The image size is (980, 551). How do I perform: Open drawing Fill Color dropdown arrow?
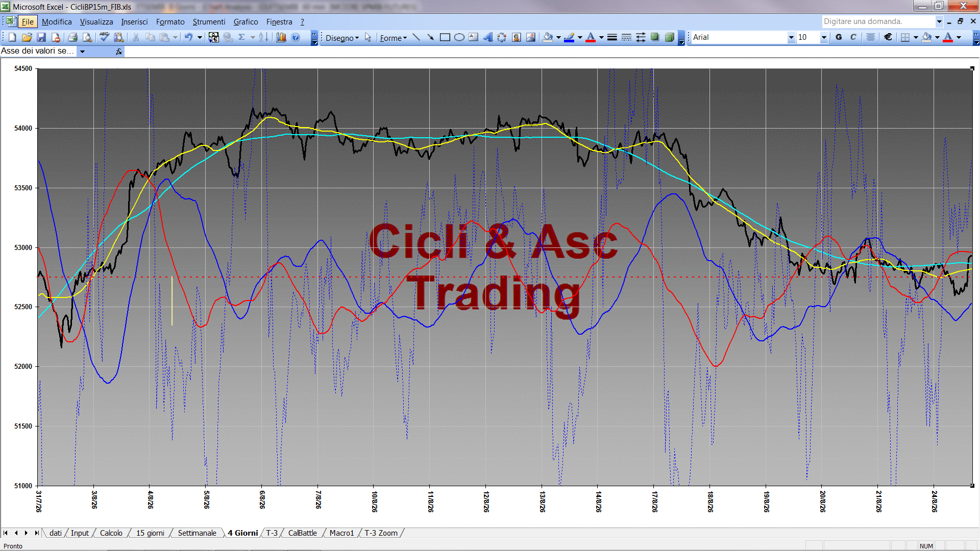coord(558,37)
